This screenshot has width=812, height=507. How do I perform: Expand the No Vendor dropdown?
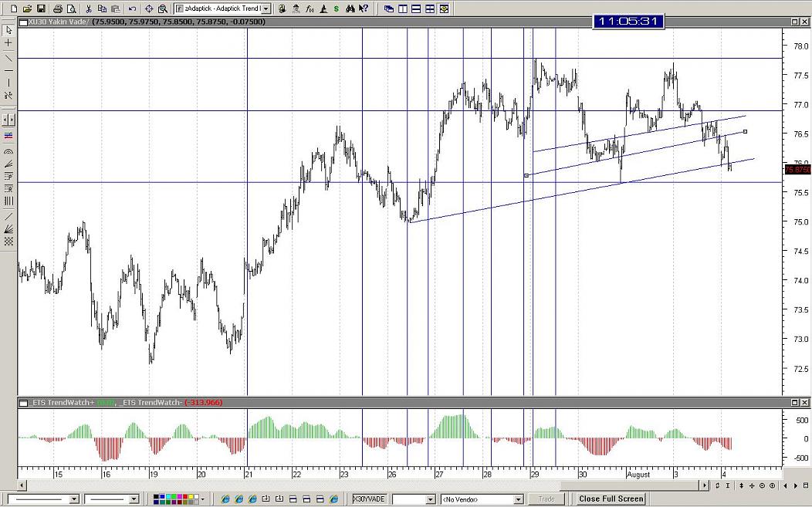(519, 499)
